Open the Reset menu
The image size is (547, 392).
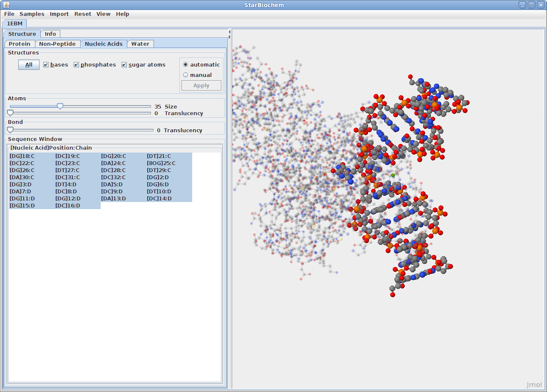point(83,14)
